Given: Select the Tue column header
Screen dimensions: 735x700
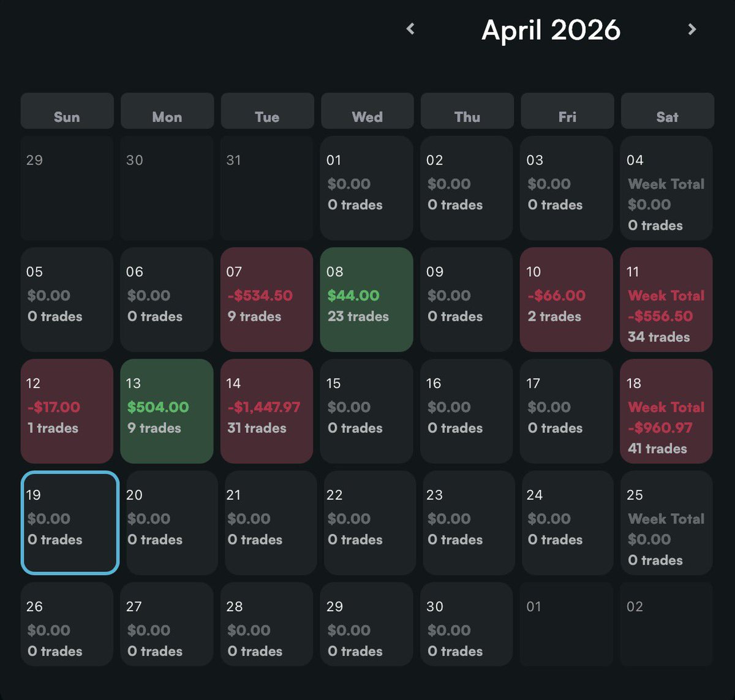Looking at the screenshot, I should [x=267, y=111].
